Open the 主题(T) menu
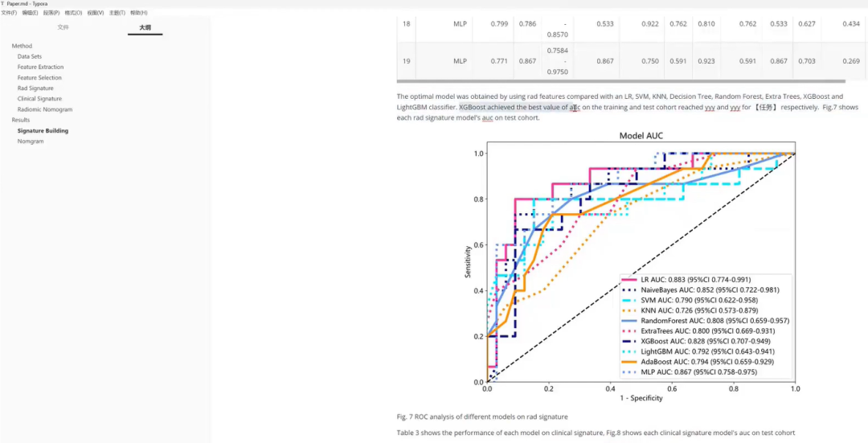The image size is (868, 443). point(117,12)
